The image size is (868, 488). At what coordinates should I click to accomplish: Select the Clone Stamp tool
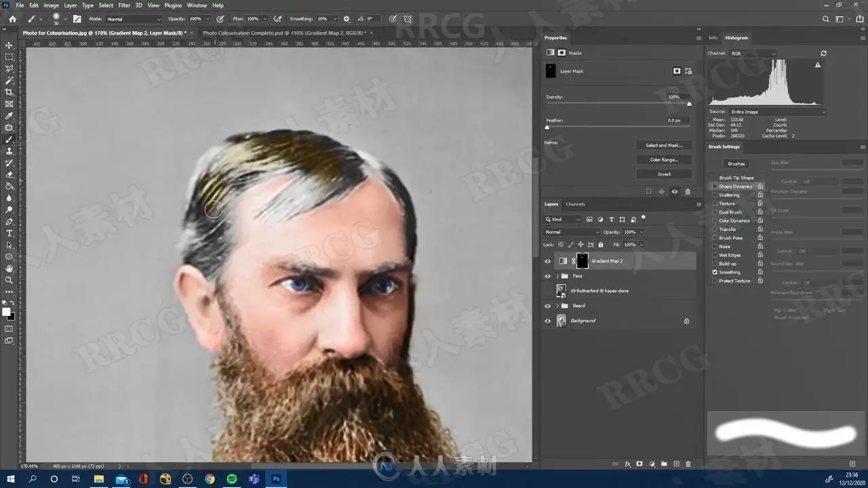[x=9, y=151]
